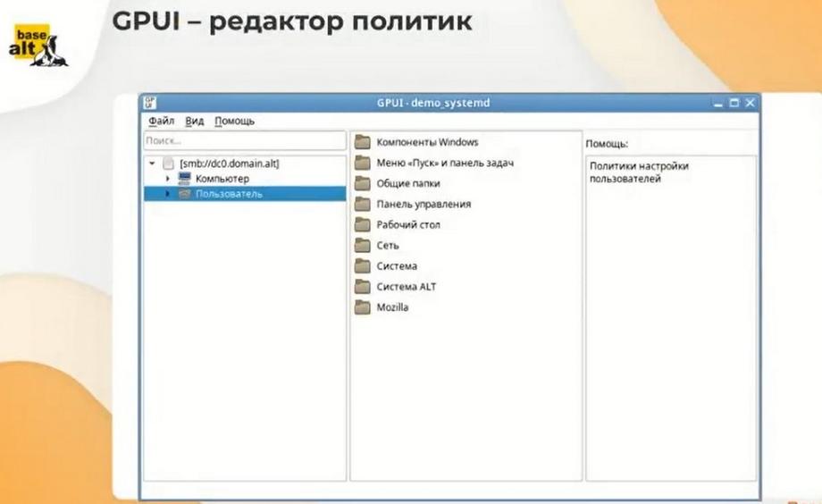Expand the Компьютер tree branch

click(167, 179)
